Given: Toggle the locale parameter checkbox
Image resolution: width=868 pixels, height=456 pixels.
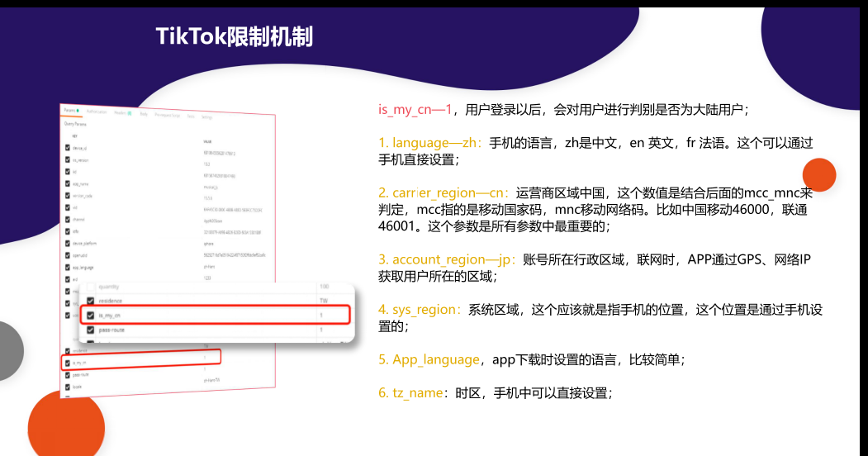Looking at the screenshot, I should coord(68,387).
